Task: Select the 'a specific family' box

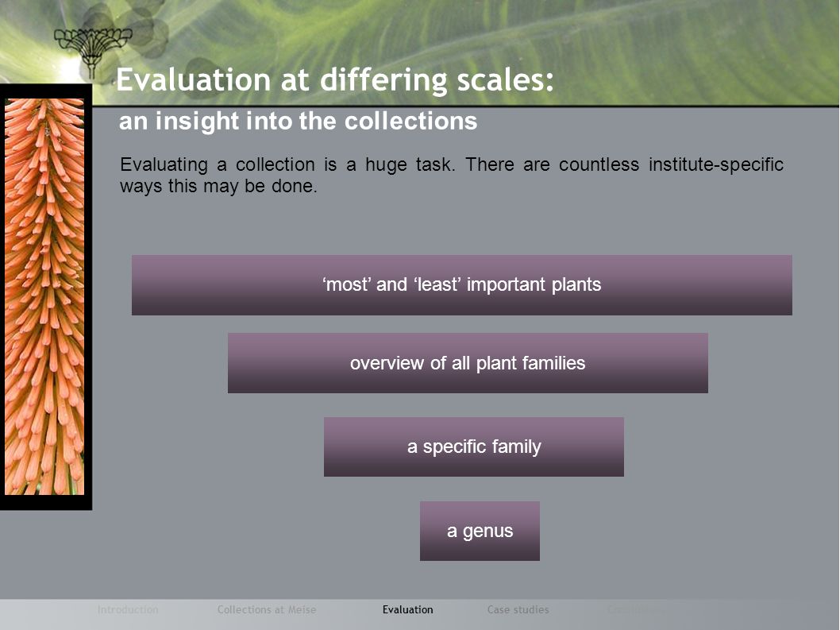Action: point(473,446)
